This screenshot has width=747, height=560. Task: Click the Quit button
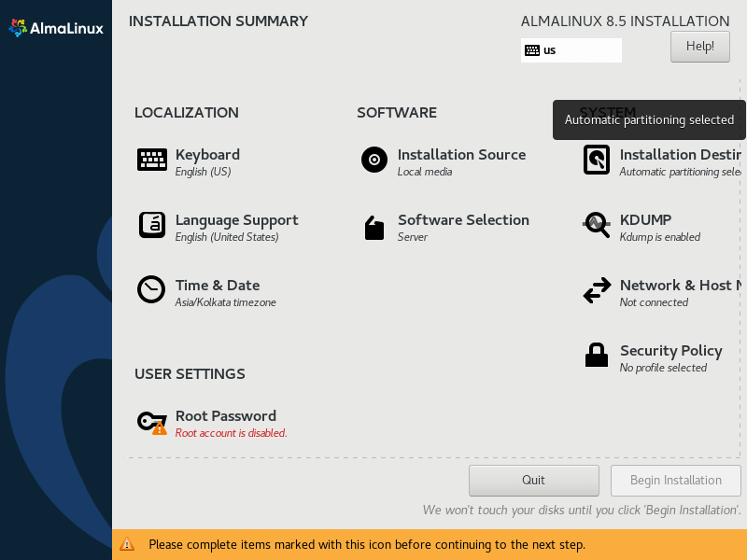533,480
